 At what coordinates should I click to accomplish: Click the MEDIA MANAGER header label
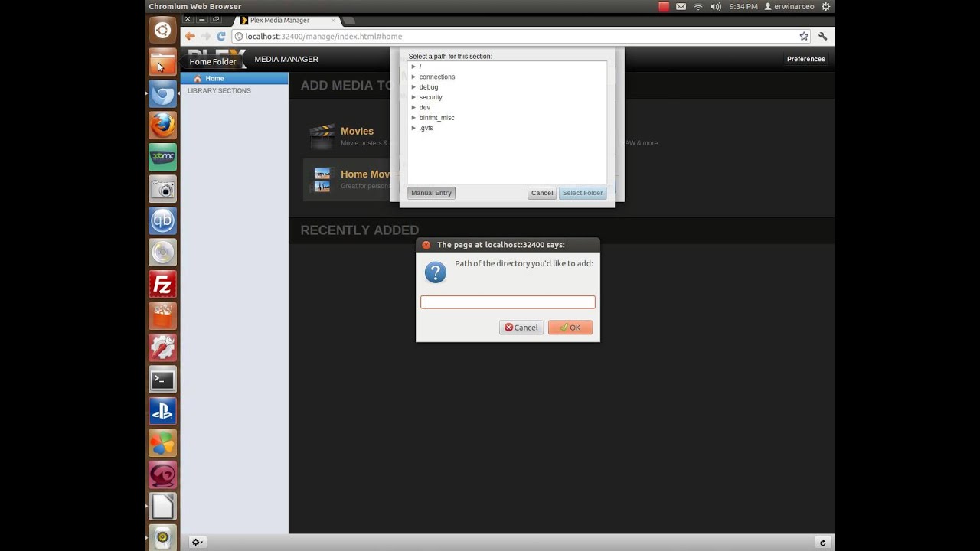tap(286, 59)
